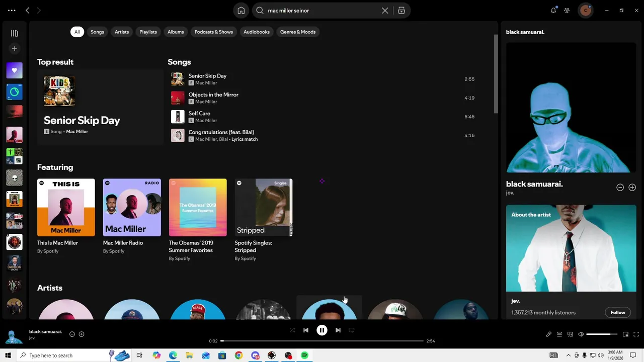Open the Windows notification center icon
644x362 pixels.
(633, 355)
